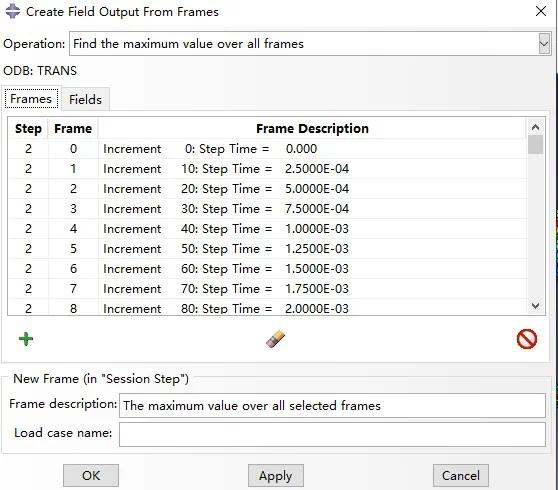558x490 pixels.
Task: Click the Apply button
Action: (276, 475)
